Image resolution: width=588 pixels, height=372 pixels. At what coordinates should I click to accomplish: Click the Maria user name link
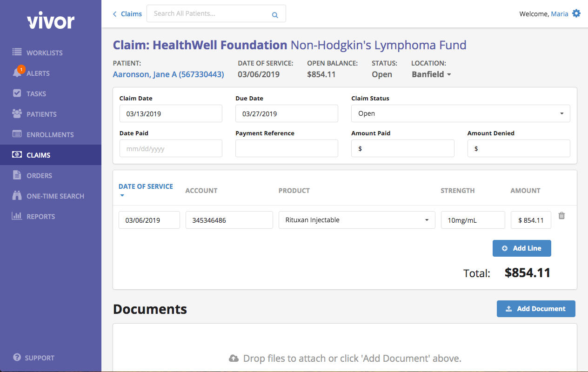pos(560,14)
